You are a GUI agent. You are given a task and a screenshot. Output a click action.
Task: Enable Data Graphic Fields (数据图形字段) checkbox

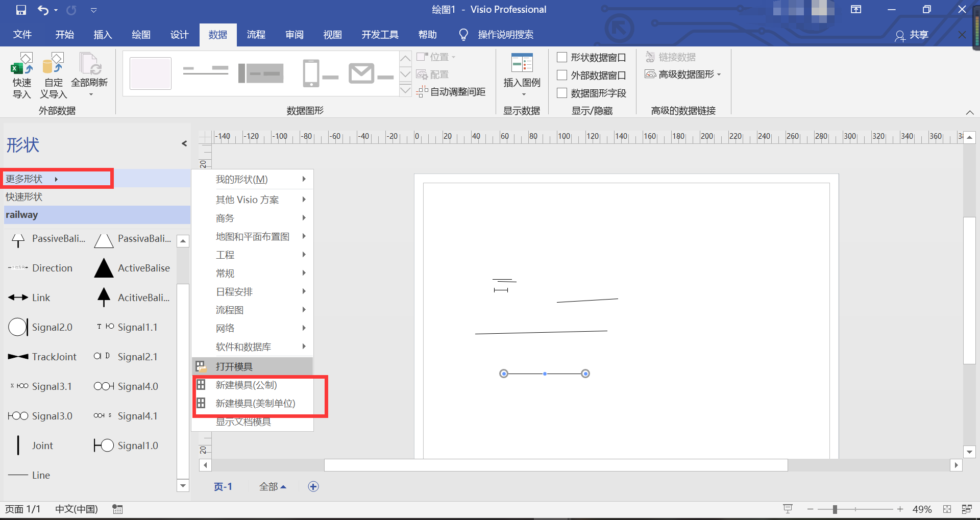coord(562,93)
